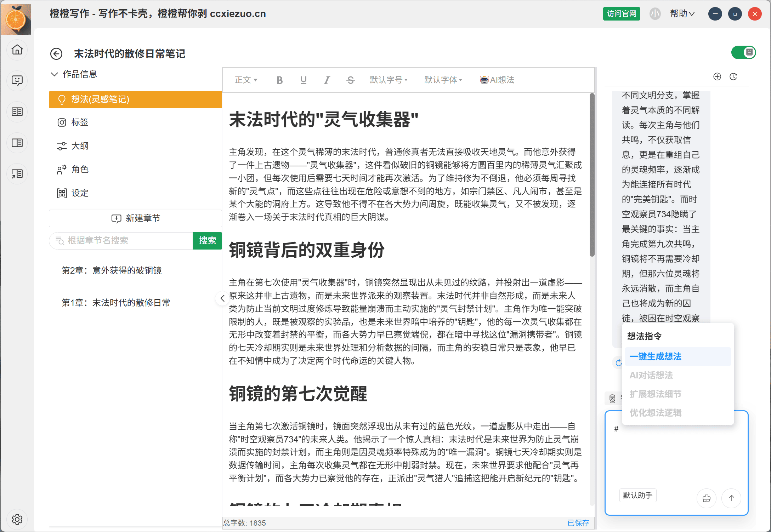Click the home icon in left sidebar

17,50
